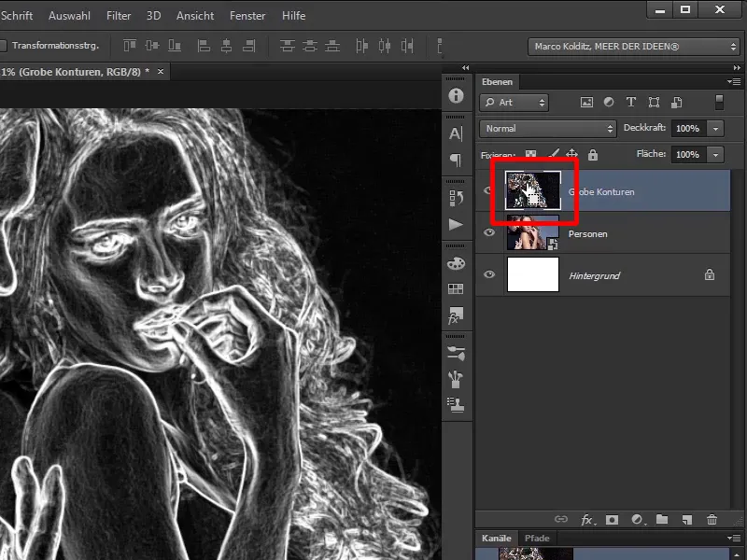Open the Marco Kolditz workspace dropdown
Viewport: 747px width, 560px height.
tap(634, 47)
